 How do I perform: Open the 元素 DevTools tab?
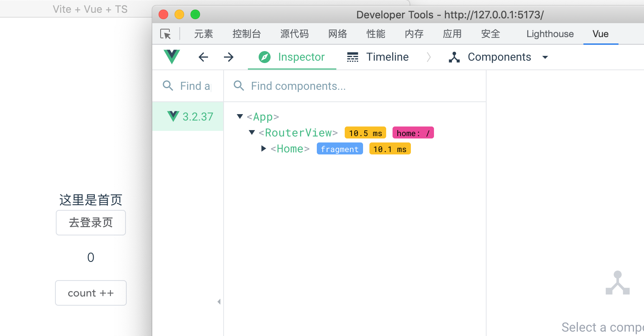[x=204, y=34]
